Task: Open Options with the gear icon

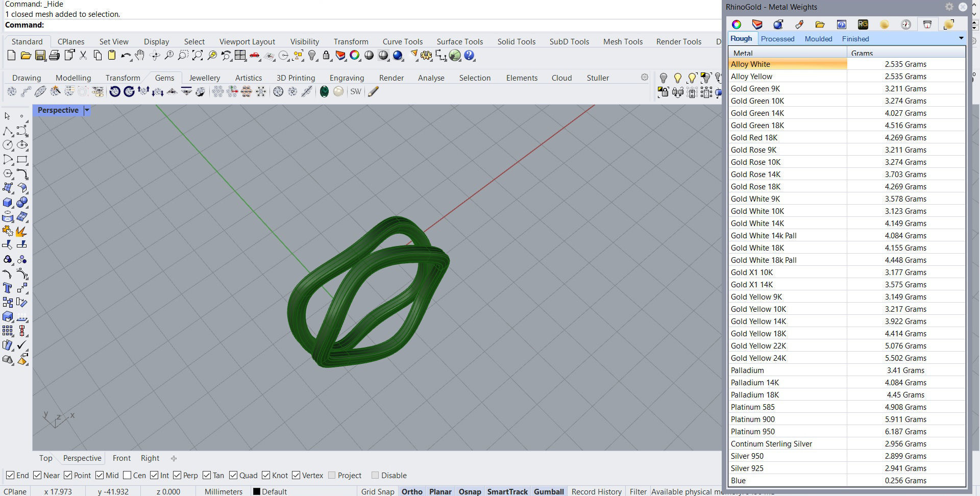Action: pos(426,56)
